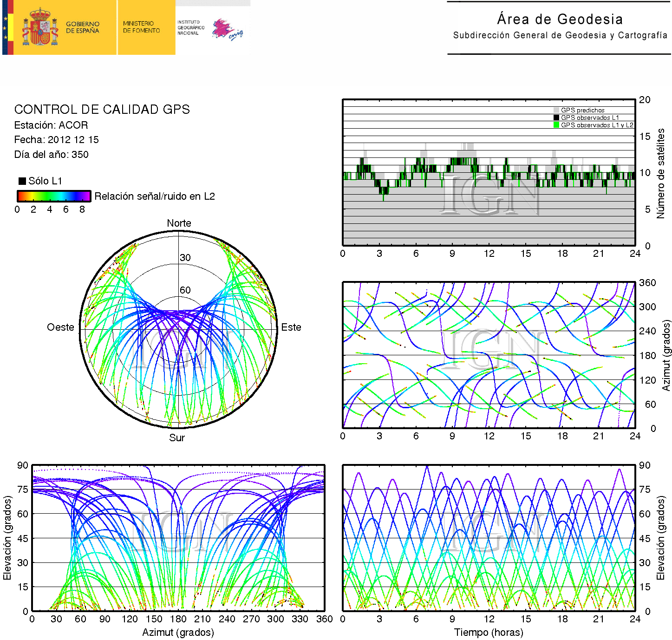Click the black GPS observados L1 legend square
Viewport: 672px width, 640px height.
click(556, 118)
